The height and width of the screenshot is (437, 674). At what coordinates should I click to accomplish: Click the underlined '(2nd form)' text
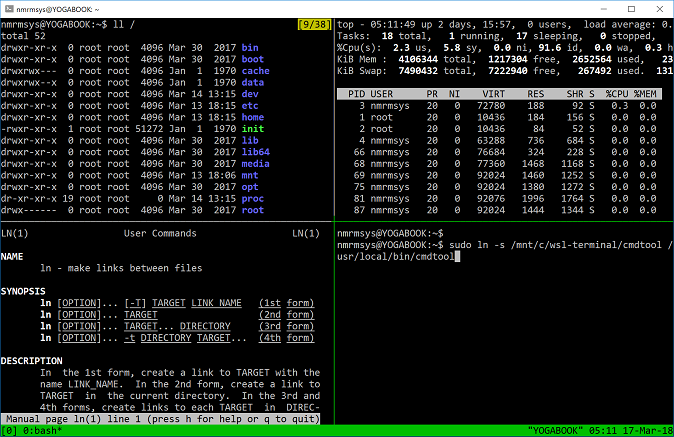click(286, 315)
